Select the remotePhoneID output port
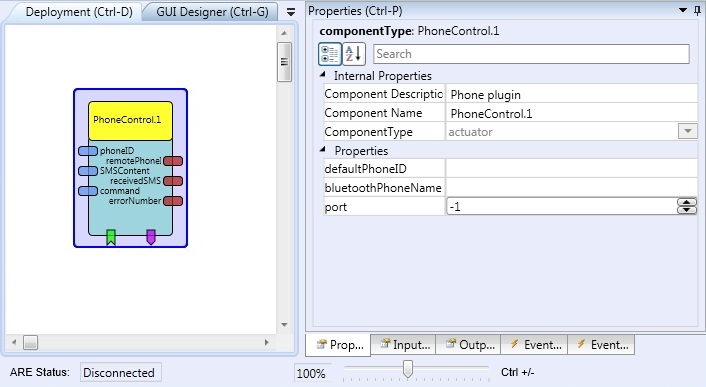 173,161
